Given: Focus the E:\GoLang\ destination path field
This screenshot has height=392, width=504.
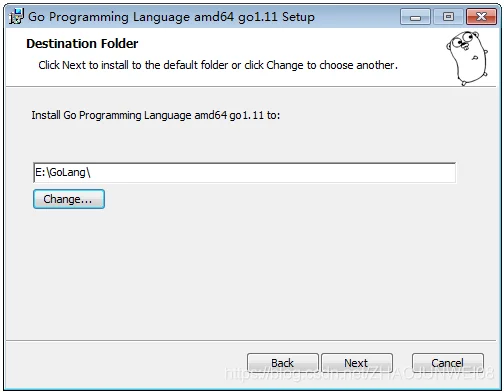Looking at the screenshot, I should pyautogui.click(x=244, y=173).
